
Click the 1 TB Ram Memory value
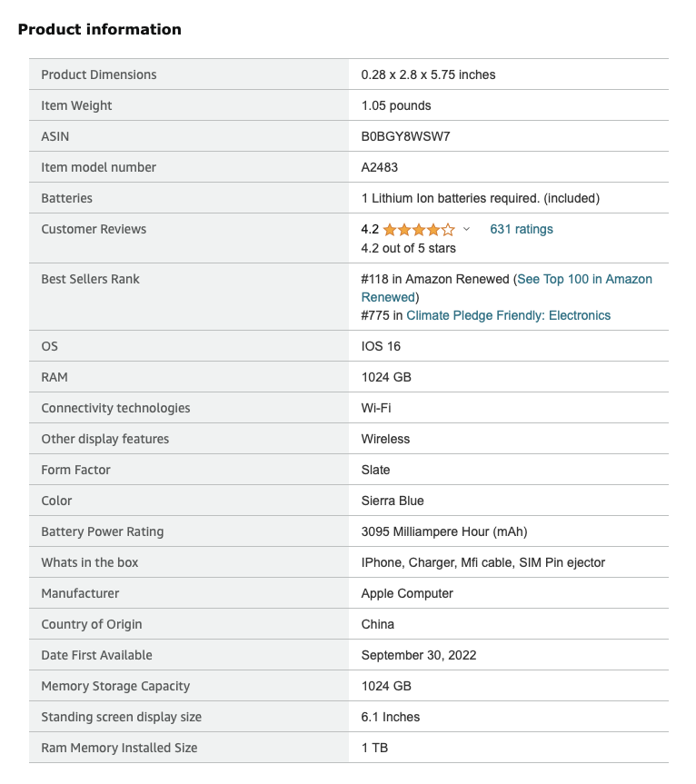pos(375,749)
